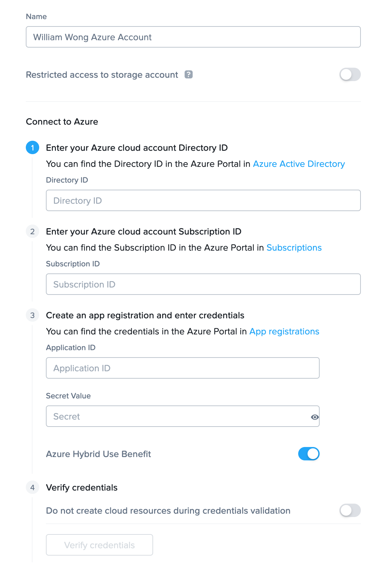The image size is (392, 574).
Task: Select step 2 circle for Subscription ID
Action: click(x=32, y=231)
